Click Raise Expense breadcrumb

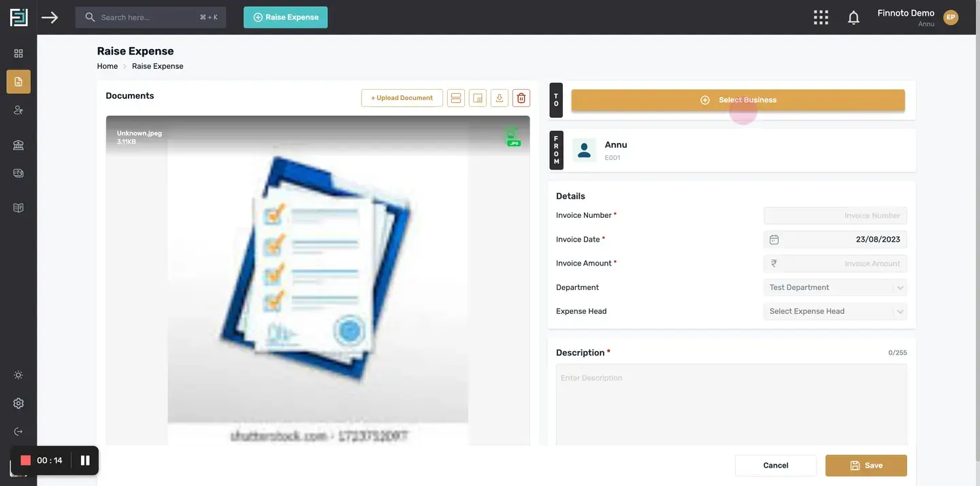(x=158, y=66)
